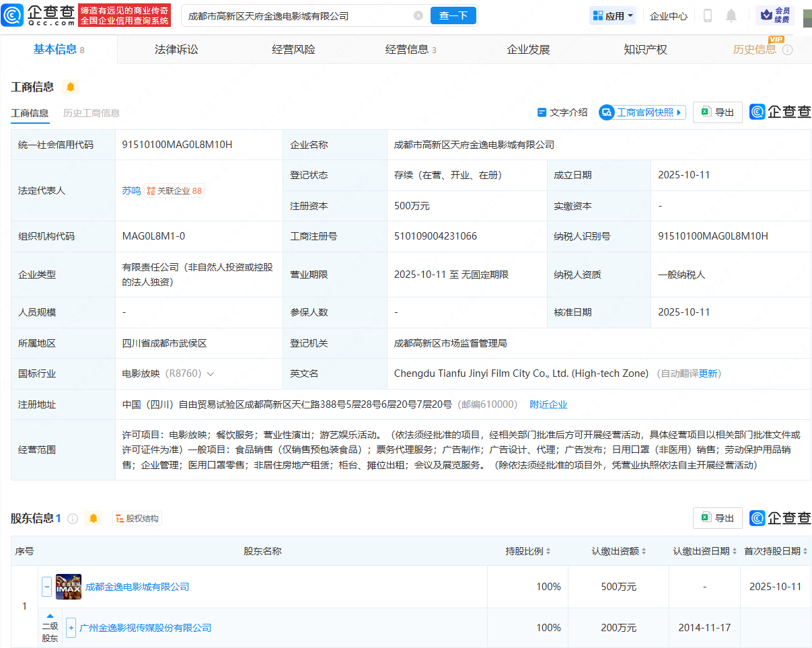812x648 pixels.
Task: Open the 应用 dropdown menu
Action: click(x=612, y=15)
